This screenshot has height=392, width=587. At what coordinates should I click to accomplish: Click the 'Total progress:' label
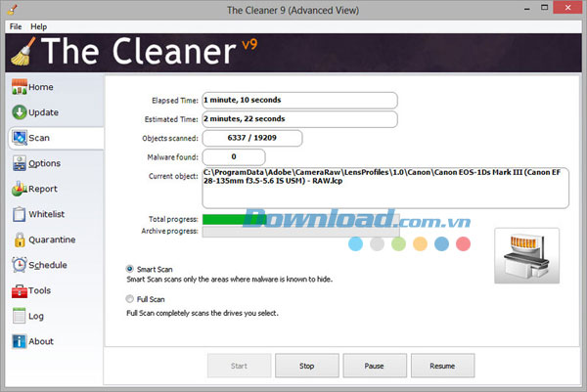173,219
